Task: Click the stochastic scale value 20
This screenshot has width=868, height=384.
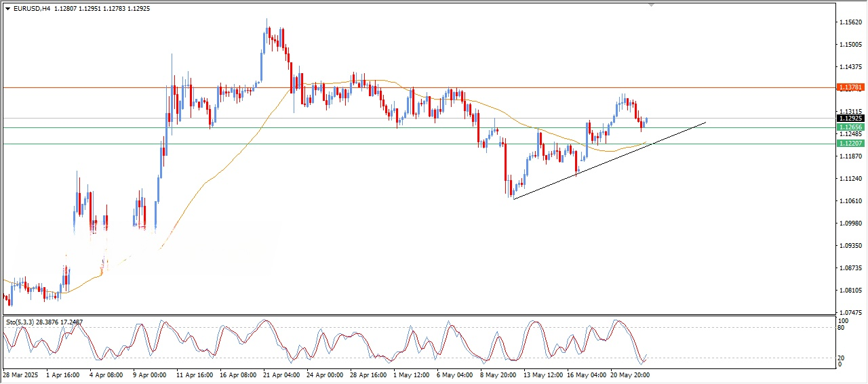Action: coord(842,357)
